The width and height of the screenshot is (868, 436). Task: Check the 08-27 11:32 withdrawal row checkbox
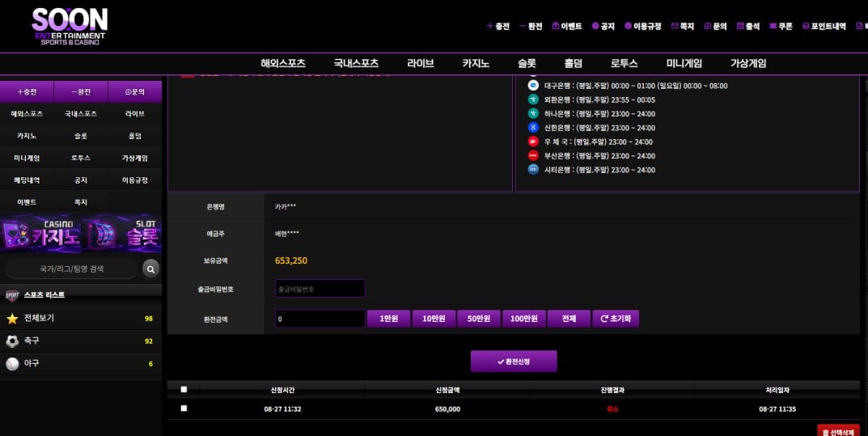coord(184,408)
